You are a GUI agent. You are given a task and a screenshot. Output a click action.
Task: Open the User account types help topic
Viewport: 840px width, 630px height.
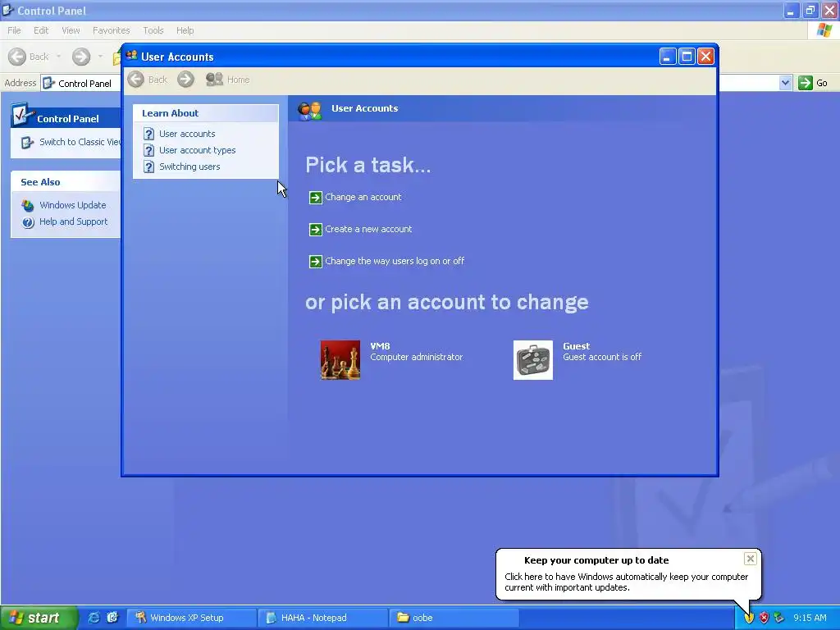(x=197, y=151)
